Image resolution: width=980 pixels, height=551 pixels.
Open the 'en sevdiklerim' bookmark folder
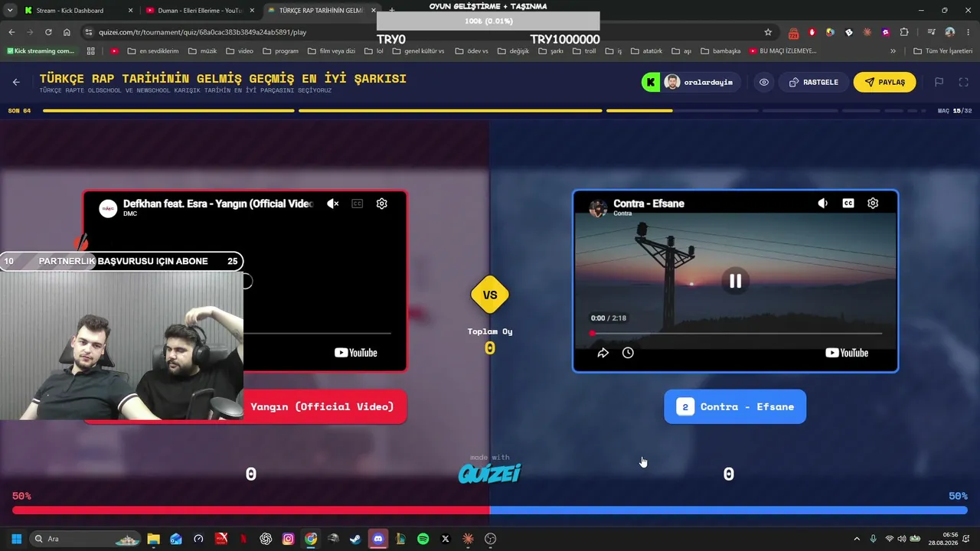click(x=153, y=51)
